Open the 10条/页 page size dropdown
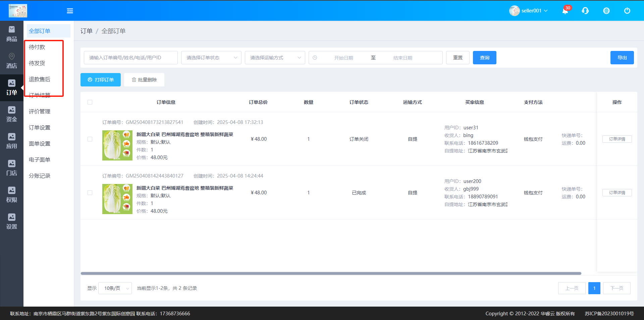 (x=115, y=288)
